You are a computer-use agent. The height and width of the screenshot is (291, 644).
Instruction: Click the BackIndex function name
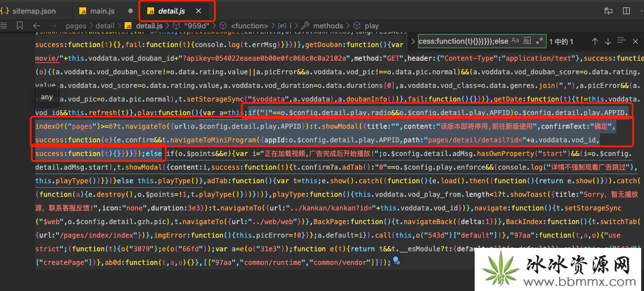click(x=524, y=222)
